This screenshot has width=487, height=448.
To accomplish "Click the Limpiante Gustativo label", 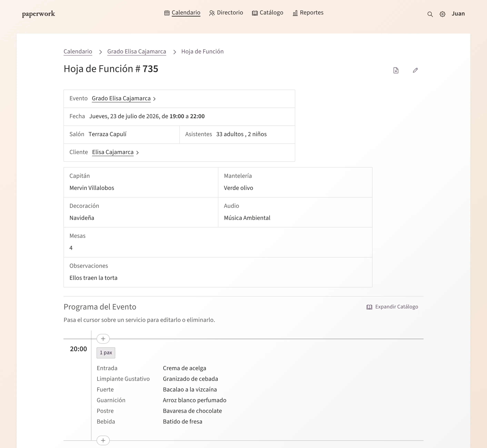I will click(123, 379).
